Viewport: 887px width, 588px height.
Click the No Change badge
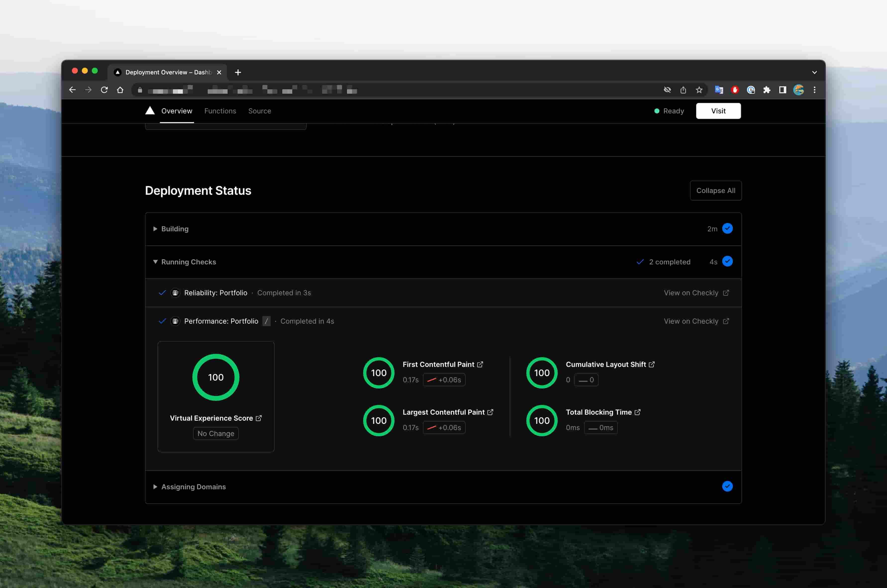(216, 434)
